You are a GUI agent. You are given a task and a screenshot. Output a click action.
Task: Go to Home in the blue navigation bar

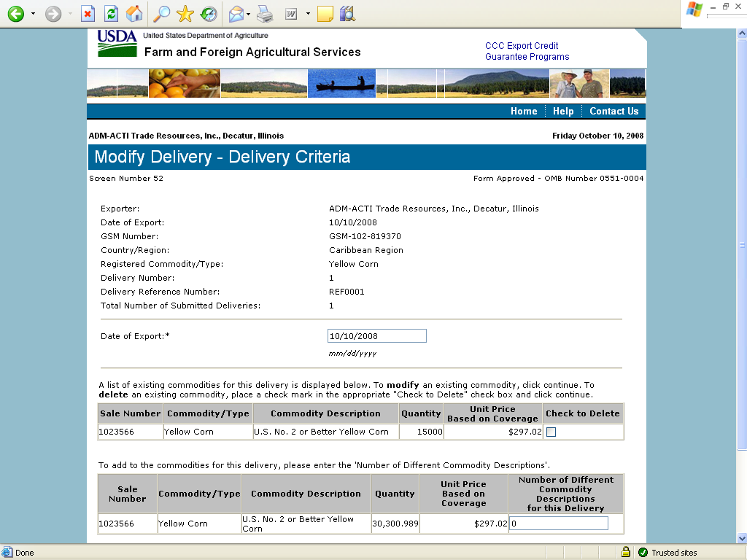(x=524, y=111)
